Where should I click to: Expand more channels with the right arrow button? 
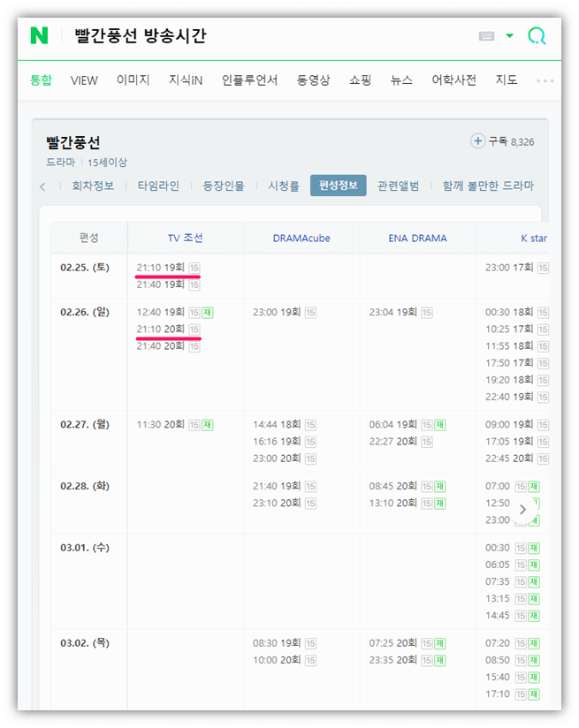(524, 510)
